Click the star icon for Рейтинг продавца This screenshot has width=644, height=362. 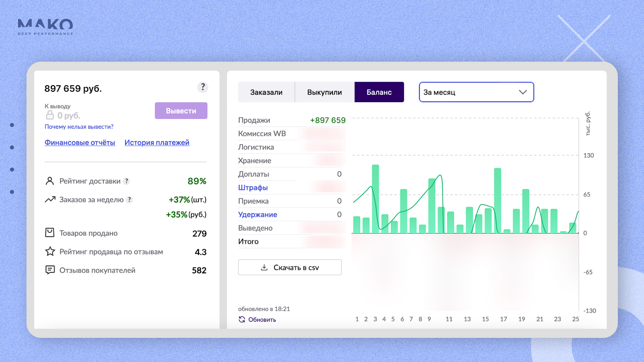(50, 251)
